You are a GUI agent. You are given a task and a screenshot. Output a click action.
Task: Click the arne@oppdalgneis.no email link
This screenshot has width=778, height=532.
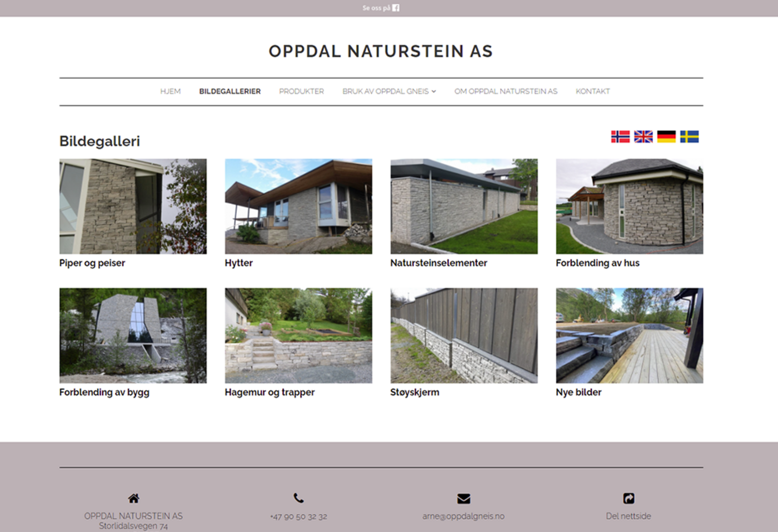pos(463,516)
